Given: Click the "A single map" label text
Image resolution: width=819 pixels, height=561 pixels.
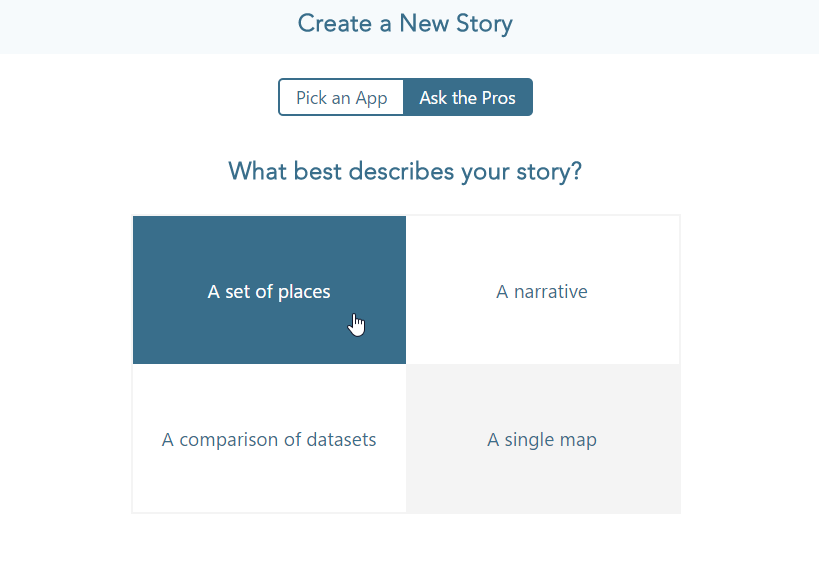Looking at the screenshot, I should [542, 440].
